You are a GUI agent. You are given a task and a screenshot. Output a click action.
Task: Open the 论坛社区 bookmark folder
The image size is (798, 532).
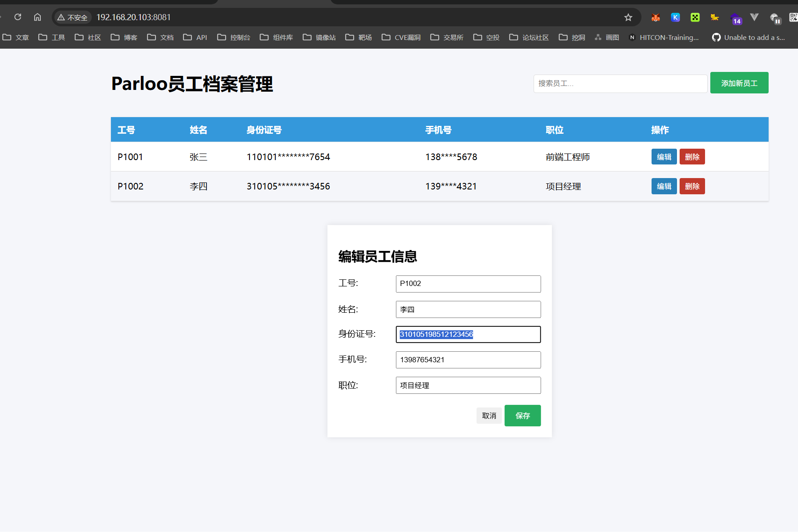529,37
